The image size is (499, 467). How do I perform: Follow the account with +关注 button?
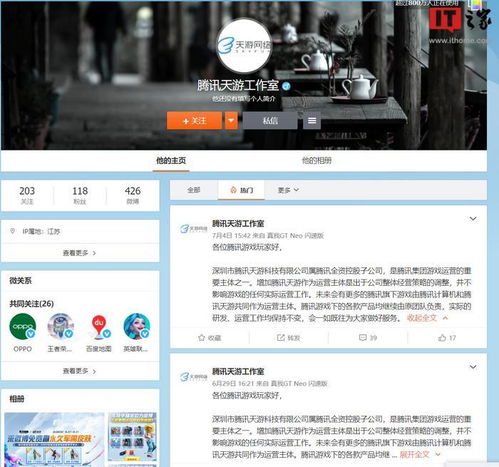194,120
